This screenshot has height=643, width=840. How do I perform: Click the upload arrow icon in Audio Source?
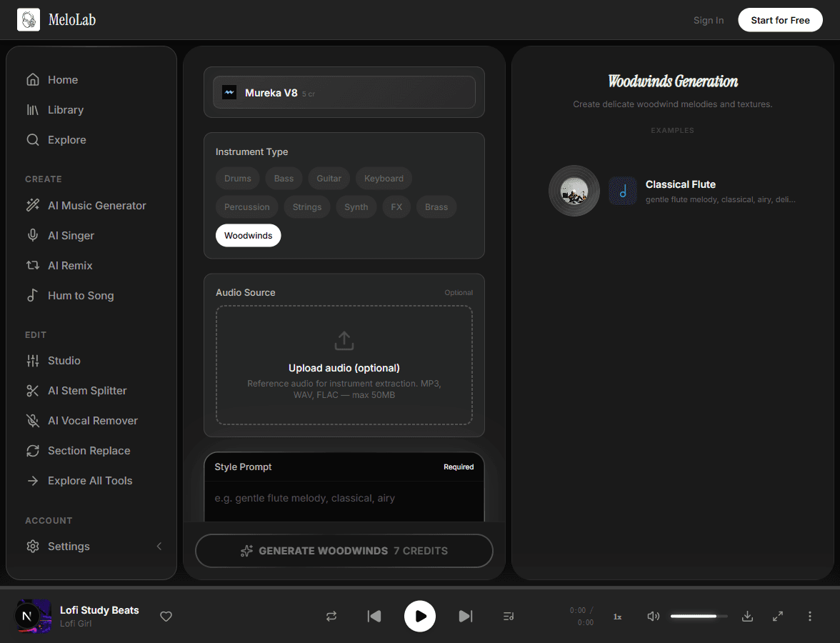(x=344, y=340)
